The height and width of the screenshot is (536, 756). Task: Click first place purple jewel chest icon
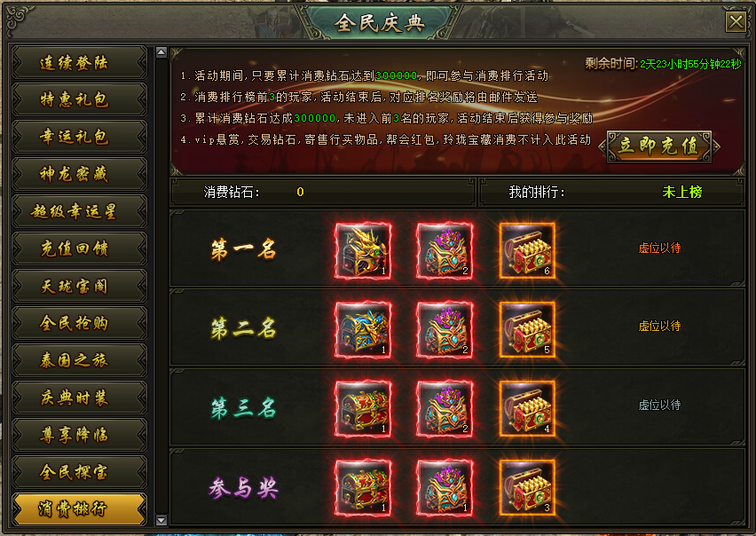coord(445,250)
